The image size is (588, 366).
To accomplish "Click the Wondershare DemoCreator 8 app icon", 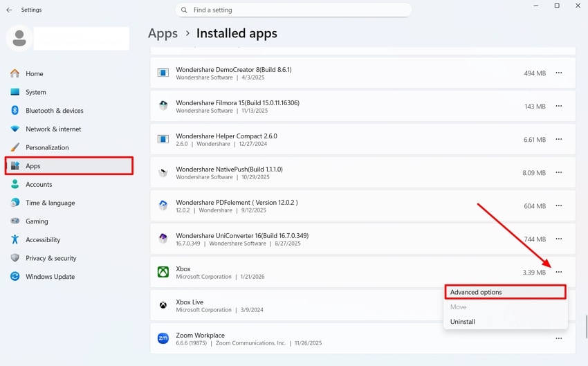I will (x=163, y=73).
